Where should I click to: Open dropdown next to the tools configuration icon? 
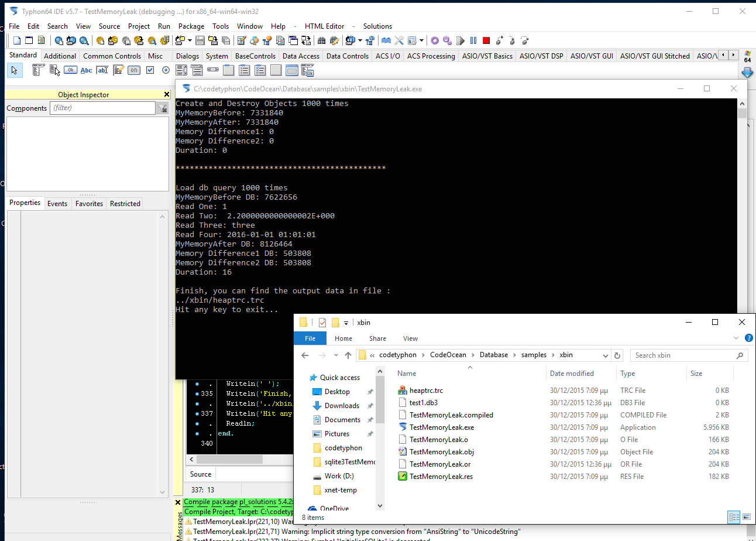tap(421, 40)
